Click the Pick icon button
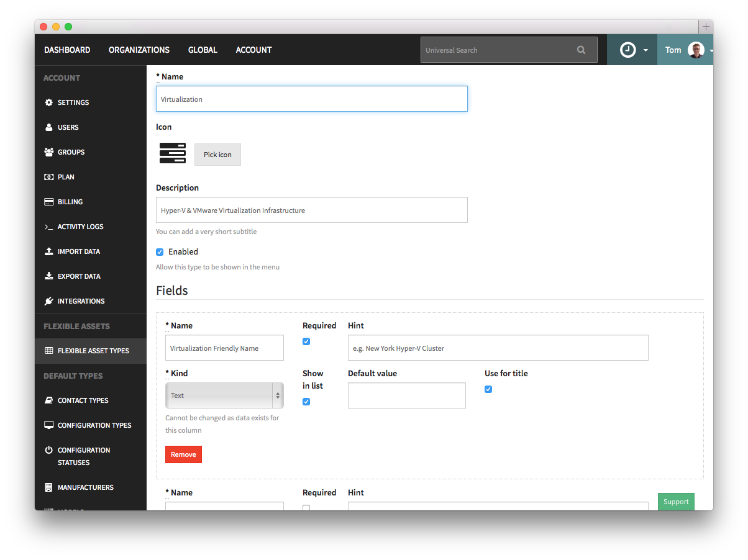Viewport: 748px width, 560px height. [217, 155]
